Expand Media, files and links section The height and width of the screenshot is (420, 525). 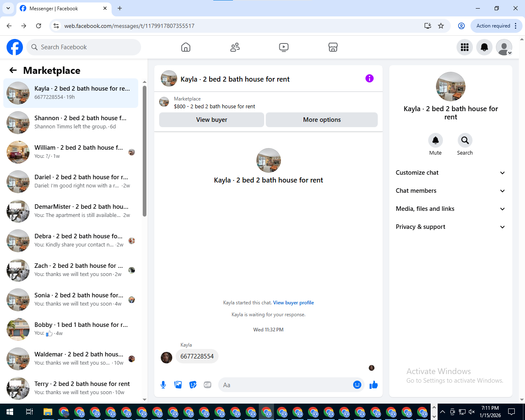(x=451, y=209)
